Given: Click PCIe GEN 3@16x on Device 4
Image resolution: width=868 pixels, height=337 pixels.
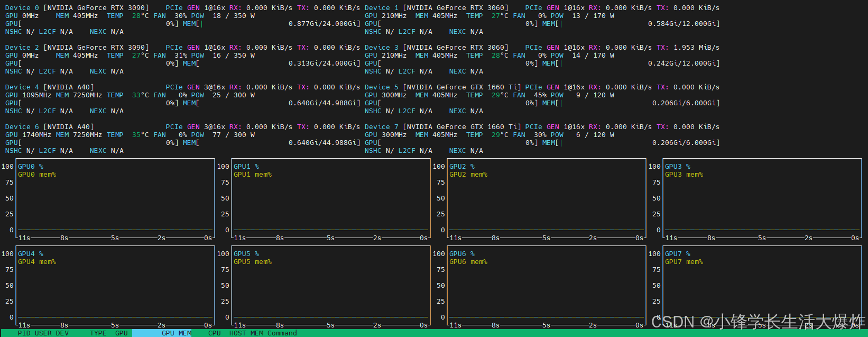Looking at the screenshot, I should 195,87.
